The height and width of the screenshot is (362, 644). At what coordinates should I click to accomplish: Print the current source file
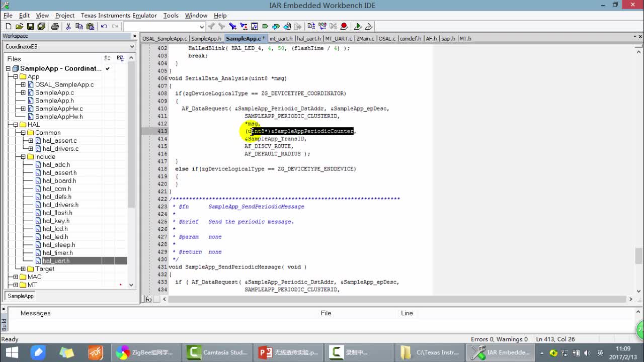click(x=55, y=26)
